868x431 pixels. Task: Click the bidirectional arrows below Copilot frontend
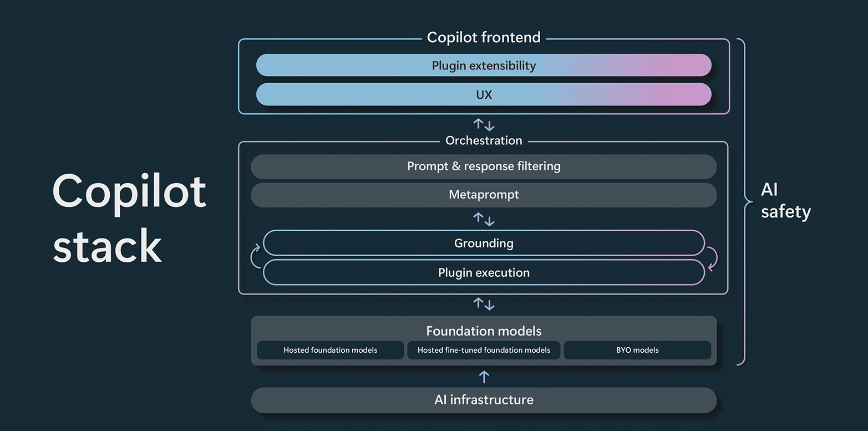point(483,124)
